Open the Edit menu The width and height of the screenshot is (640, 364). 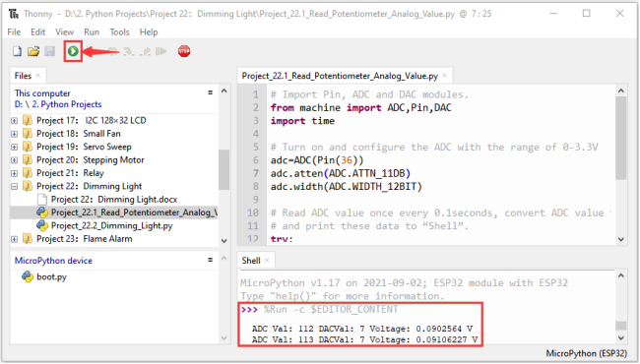38,32
